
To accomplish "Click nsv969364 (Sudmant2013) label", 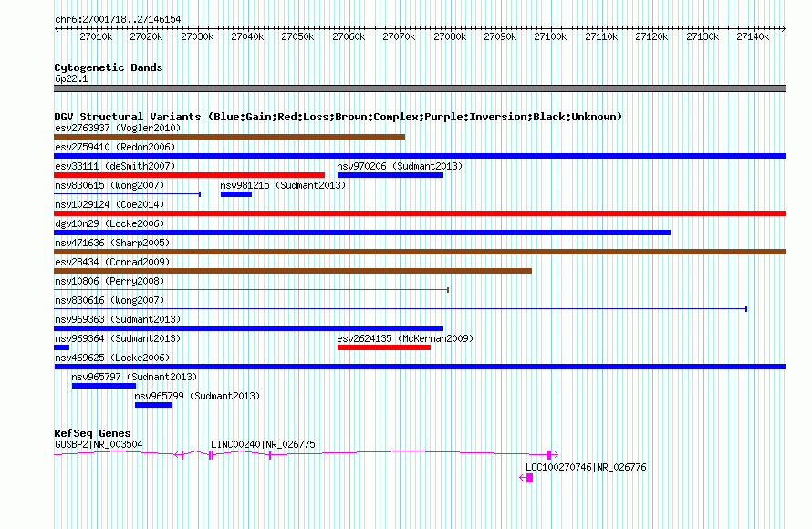I will pyautogui.click(x=118, y=338).
